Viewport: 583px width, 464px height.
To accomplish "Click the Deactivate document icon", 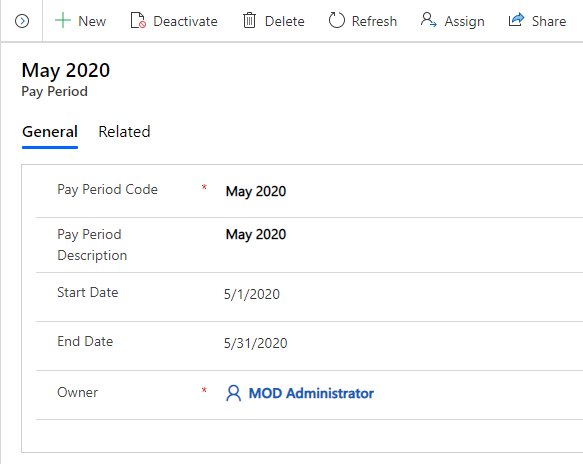I will coord(138,20).
